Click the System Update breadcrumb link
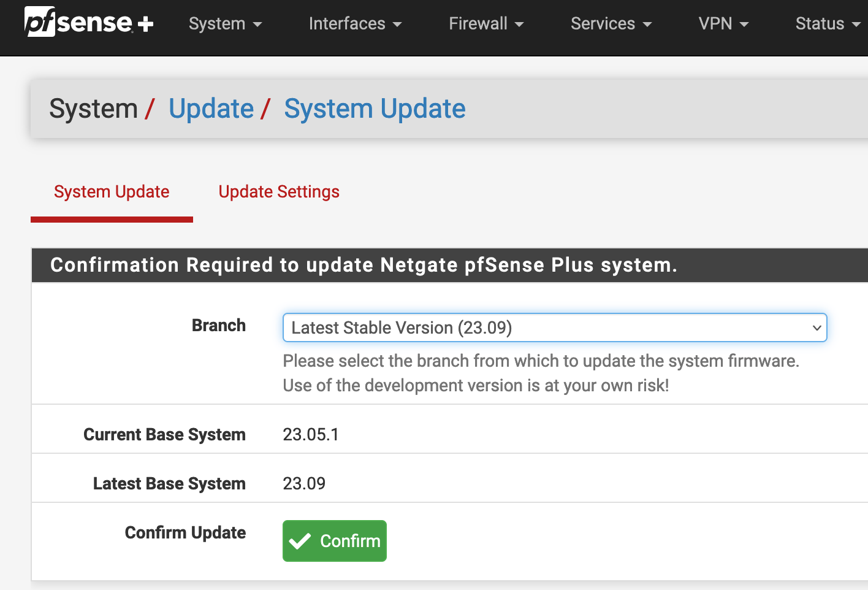This screenshot has width=868, height=590. point(375,109)
